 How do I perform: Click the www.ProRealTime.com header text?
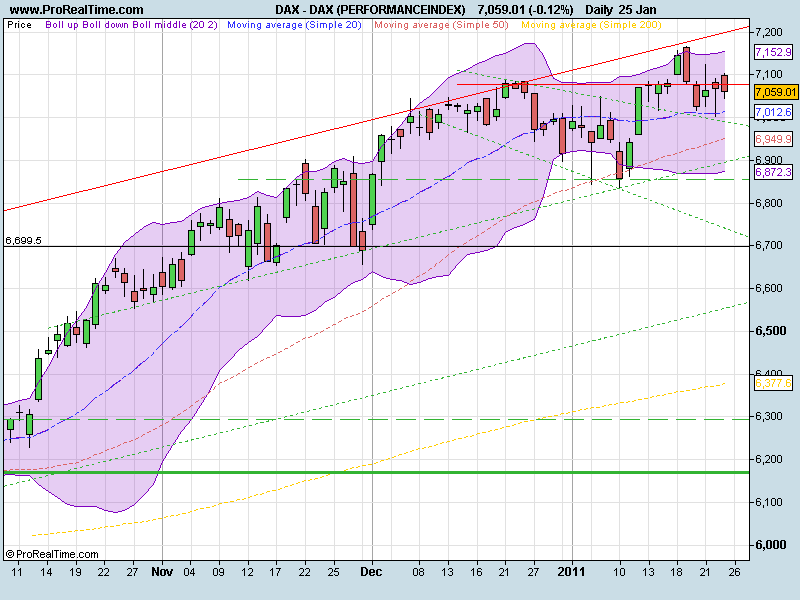click(77, 10)
